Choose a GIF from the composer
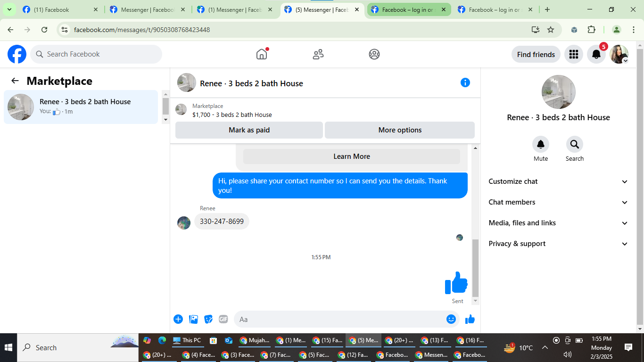Viewport: 644px width, 362px height. [223, 319]
